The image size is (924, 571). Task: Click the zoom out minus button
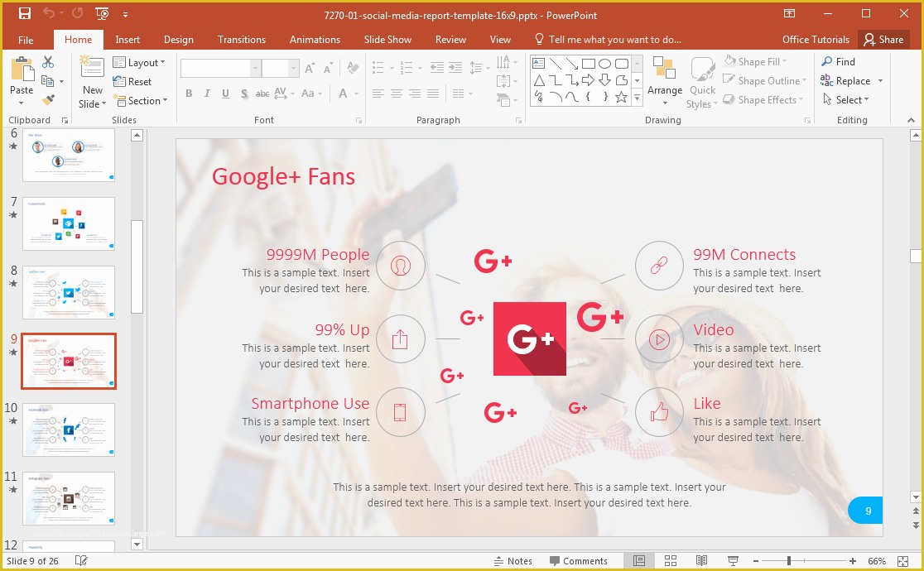tap(755, 561)
